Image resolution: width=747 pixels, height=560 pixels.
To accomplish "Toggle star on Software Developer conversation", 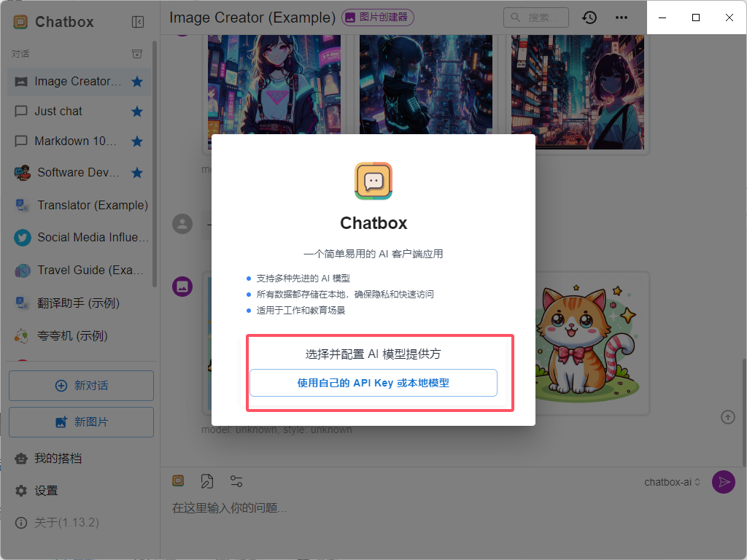I will [x=137, y=172].
